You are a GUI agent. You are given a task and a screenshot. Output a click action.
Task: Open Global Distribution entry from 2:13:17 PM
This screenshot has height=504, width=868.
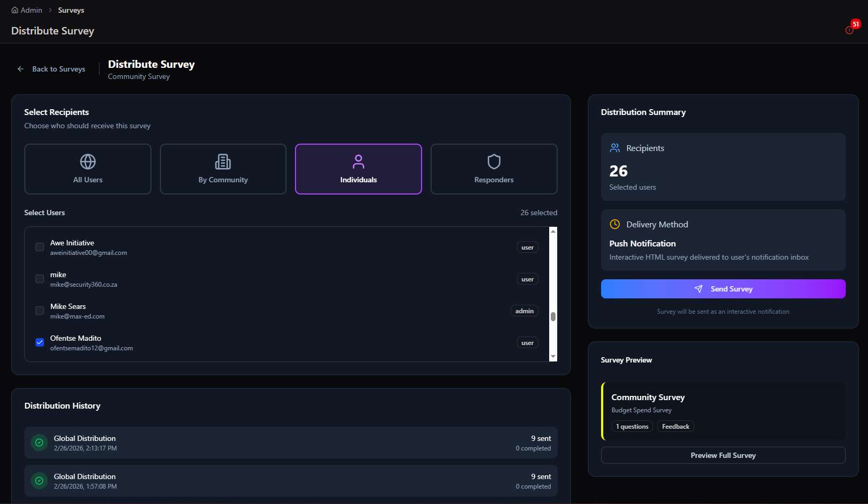[x=291, y=443]
